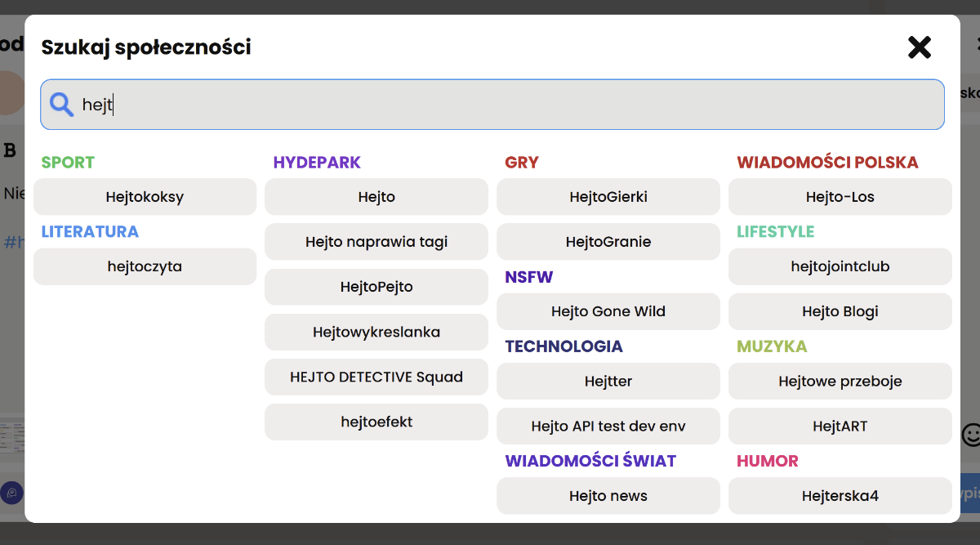This screenshot has width=980, height=545.
Task: Select the Hejtokoksy community
Action: (145, 197)
